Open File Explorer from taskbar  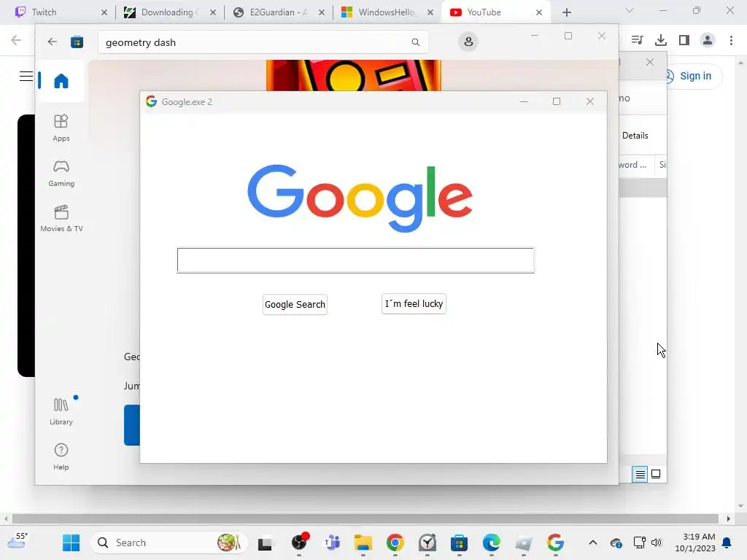click(363, 542)
